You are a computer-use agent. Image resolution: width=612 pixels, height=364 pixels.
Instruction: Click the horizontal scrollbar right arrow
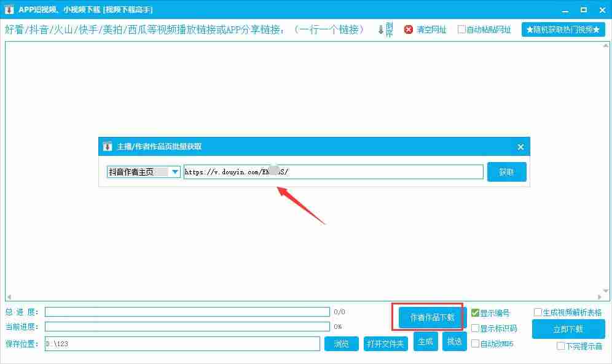(600, 297)
